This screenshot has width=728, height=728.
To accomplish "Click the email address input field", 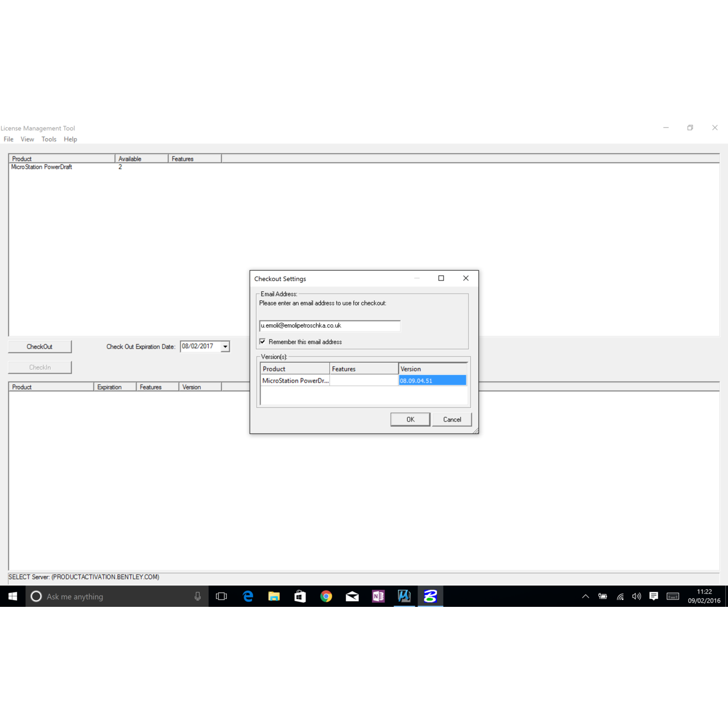I will [330, 326].
